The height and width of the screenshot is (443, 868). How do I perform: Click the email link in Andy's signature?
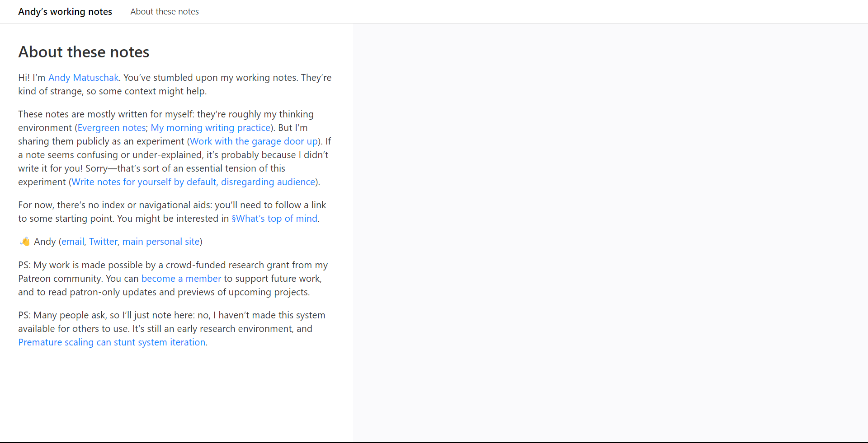pos(73,242)
